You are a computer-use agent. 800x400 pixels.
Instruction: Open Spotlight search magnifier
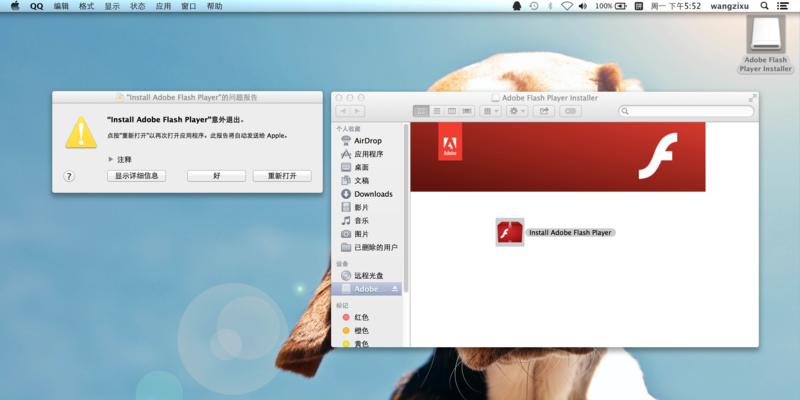pos(764,6)
